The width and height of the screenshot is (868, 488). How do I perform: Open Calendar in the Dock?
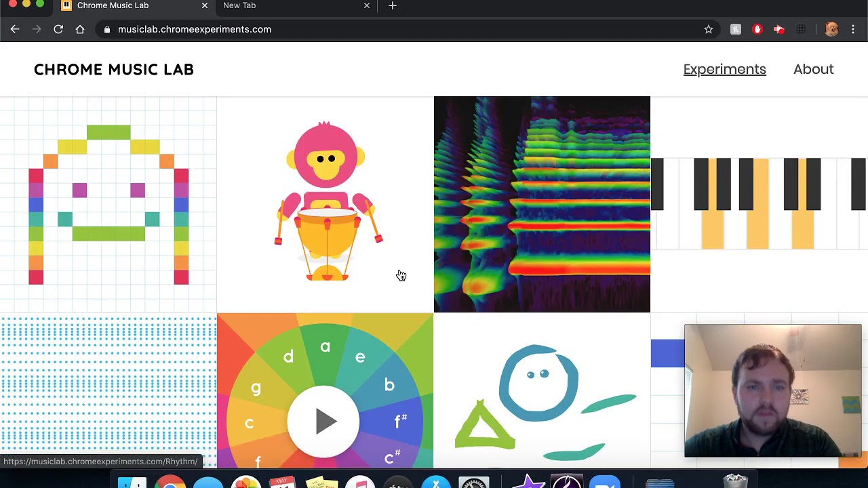click(x=283, y=483)
